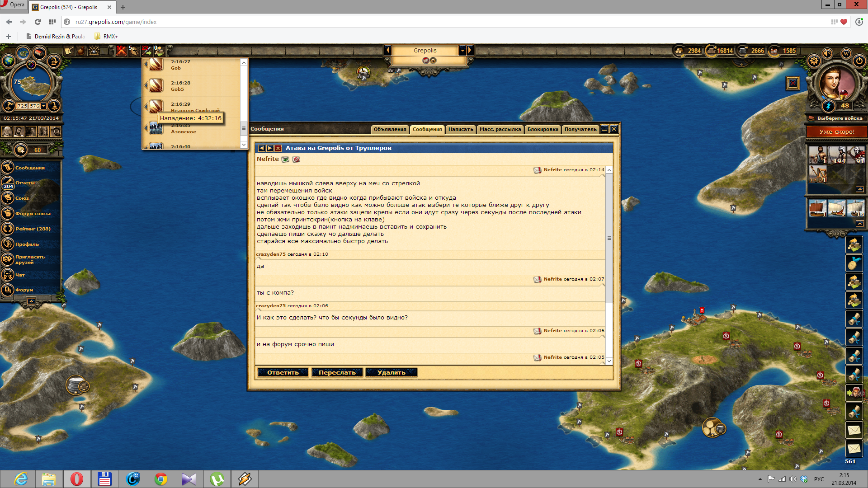The image size is (868, 488).
Task: Jump to current city temple icon
Action: 54,61
